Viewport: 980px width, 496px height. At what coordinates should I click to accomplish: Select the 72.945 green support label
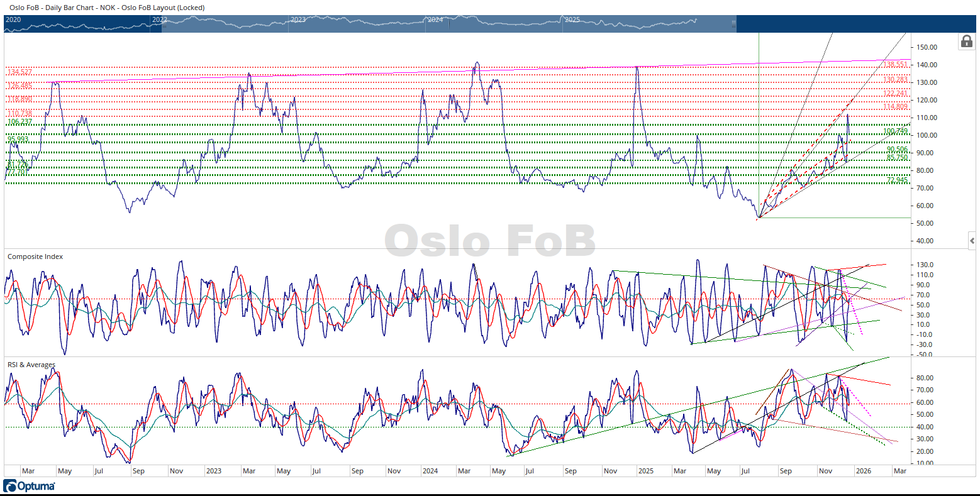click(897, 180)
